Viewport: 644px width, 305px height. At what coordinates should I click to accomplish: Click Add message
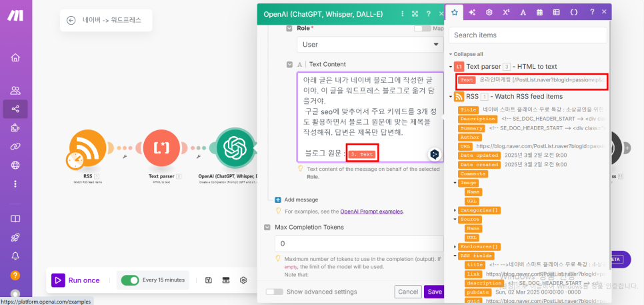(296, 200)
